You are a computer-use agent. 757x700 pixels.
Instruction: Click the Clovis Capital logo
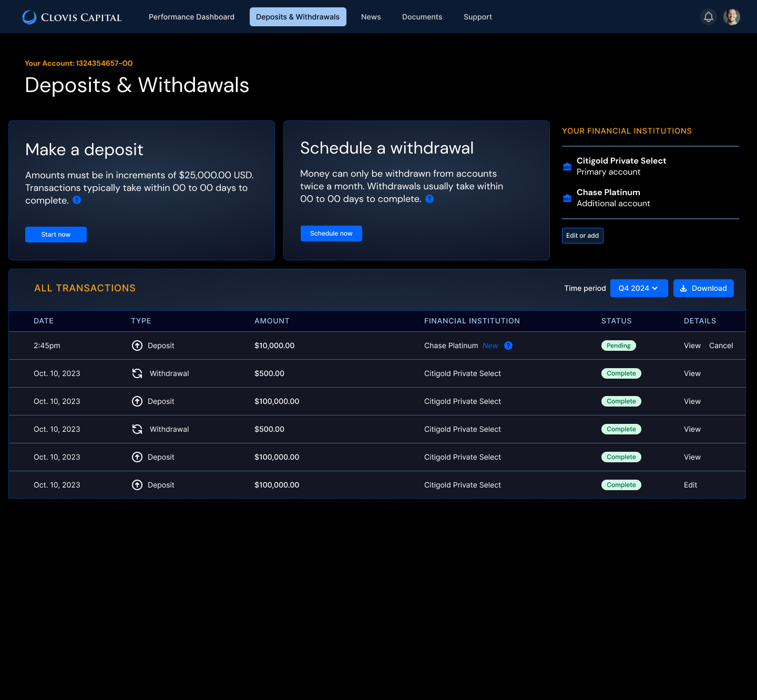(72, 17)
